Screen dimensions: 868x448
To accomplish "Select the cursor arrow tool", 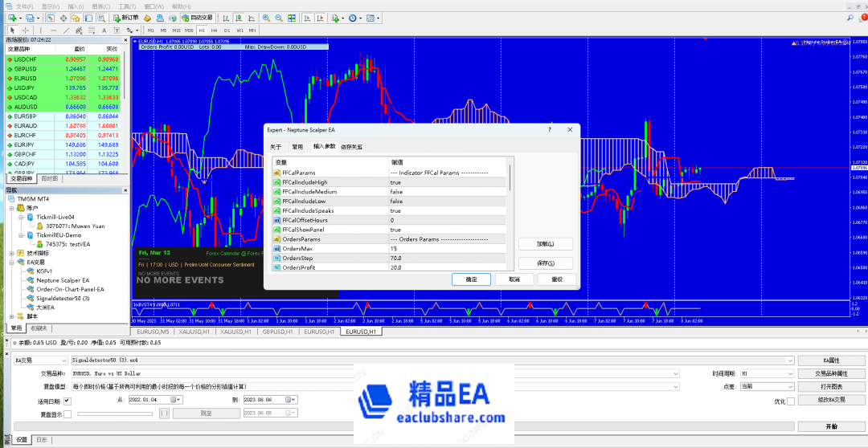I will [x=12, y=30].
